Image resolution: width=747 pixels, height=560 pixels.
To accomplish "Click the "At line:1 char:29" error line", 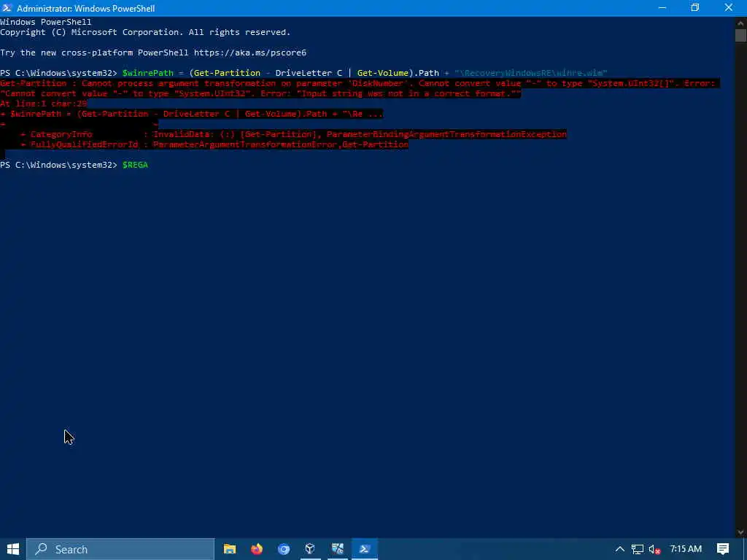I will (43, 104).
